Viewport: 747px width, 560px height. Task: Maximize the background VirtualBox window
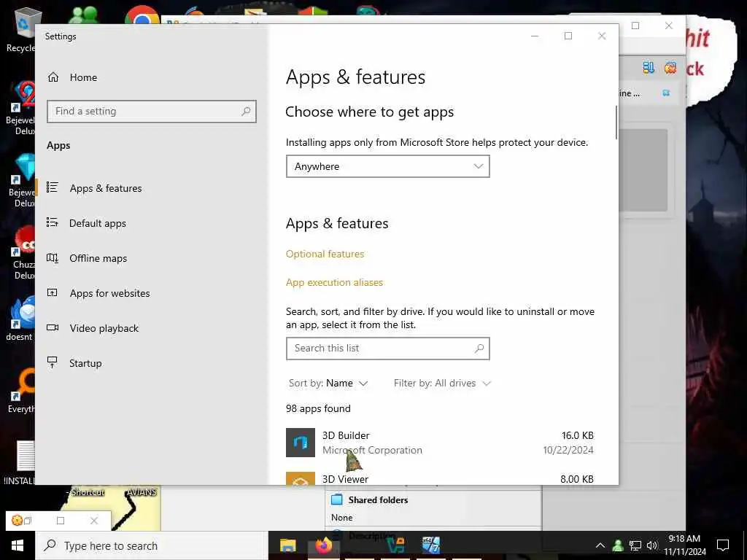pos(635,26)
